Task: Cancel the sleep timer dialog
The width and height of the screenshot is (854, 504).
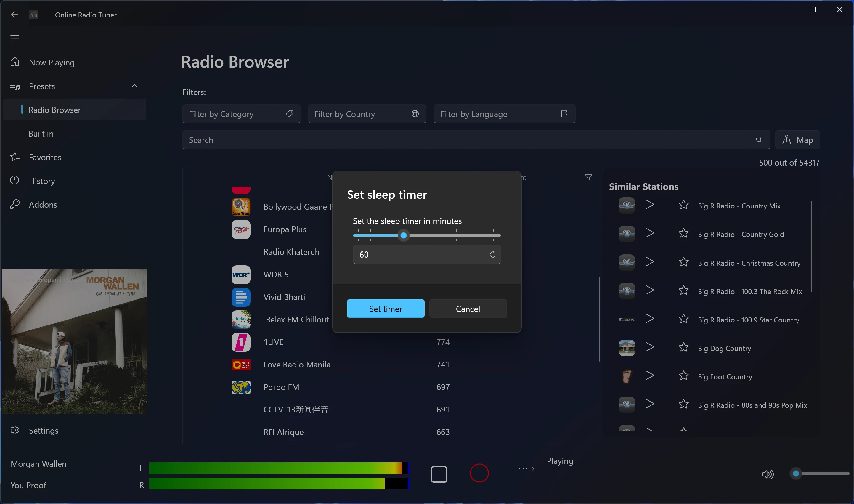Action: click(468, 309)
